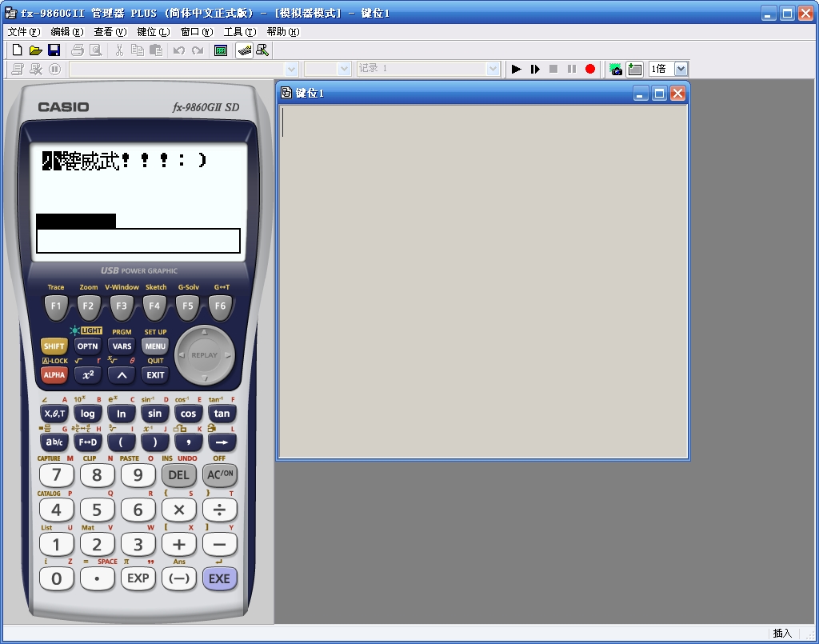
Task: Open the 查看(V) menu
Action: (110, 32)
